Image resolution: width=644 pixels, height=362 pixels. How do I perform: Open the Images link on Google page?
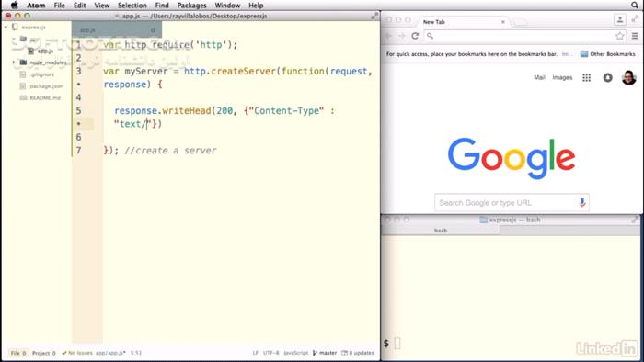(x=562, y=77)
